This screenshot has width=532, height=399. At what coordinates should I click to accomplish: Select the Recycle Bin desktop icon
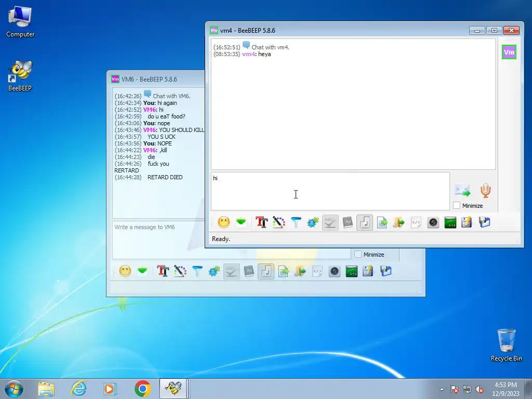point(506,345)
